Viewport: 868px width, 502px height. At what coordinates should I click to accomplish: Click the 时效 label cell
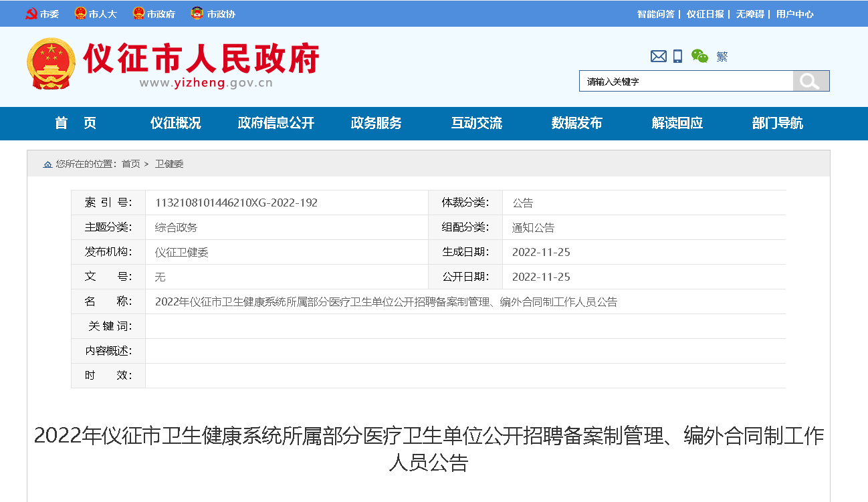point(108,376)
